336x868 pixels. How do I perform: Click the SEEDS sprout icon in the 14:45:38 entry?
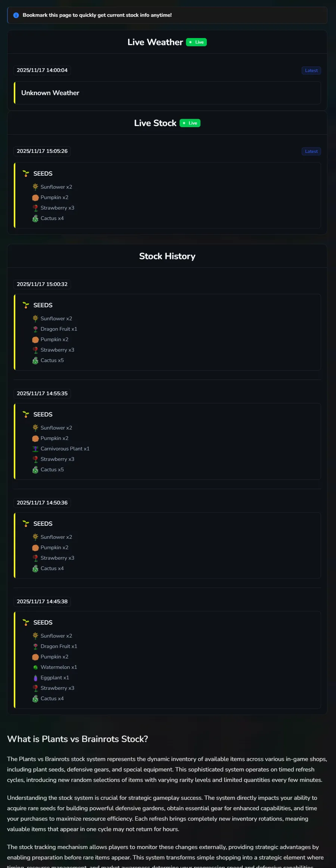26,623
